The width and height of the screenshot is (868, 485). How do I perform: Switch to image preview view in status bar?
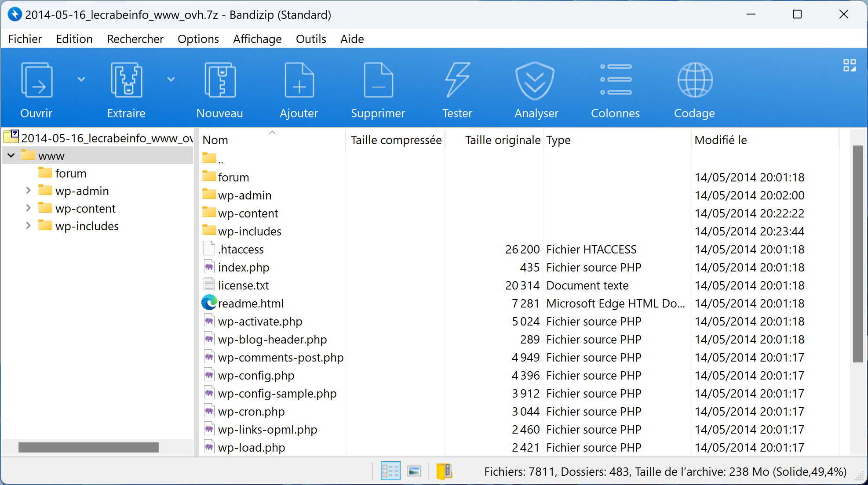[x=414, y=471]
